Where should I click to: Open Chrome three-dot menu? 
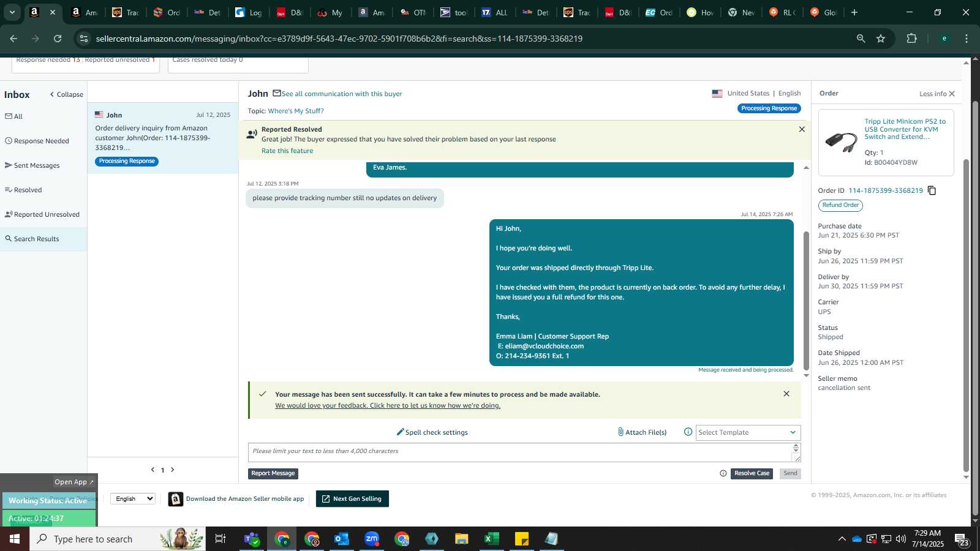click(x=967, y=39)
